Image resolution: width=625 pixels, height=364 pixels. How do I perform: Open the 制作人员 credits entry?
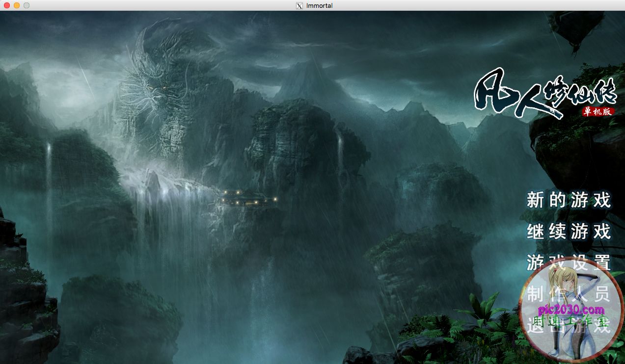(569, 294)
